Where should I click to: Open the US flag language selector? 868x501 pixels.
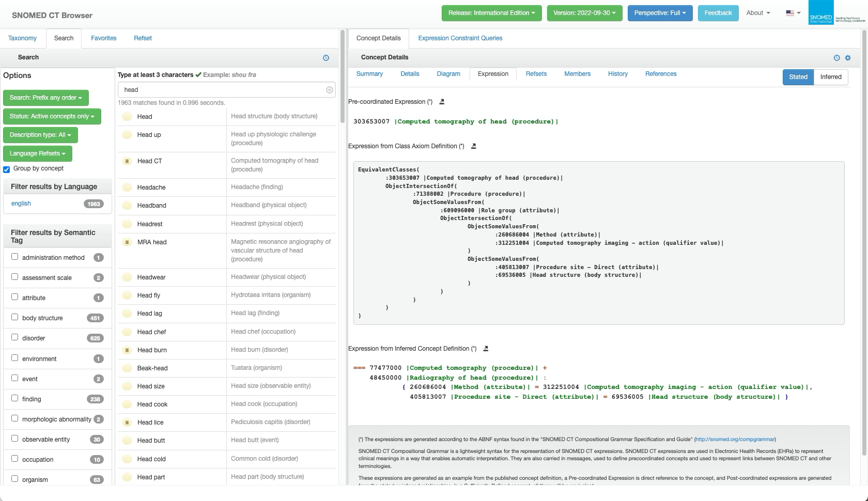tap(793, 13)
